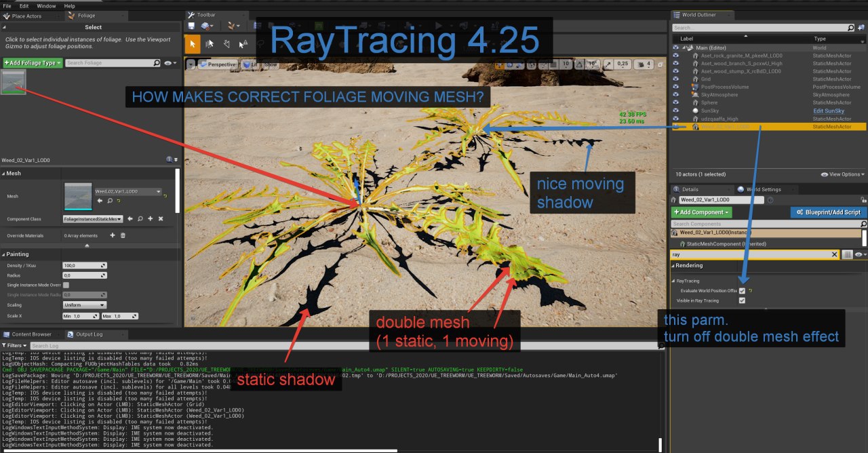Use selected class arrow for Component Class

point(130,219)
